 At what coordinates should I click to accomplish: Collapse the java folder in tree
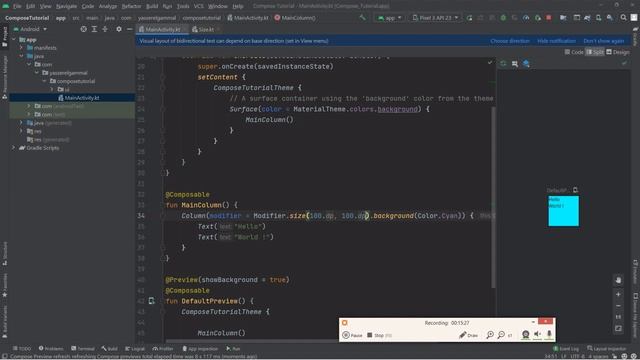[21, 56]
